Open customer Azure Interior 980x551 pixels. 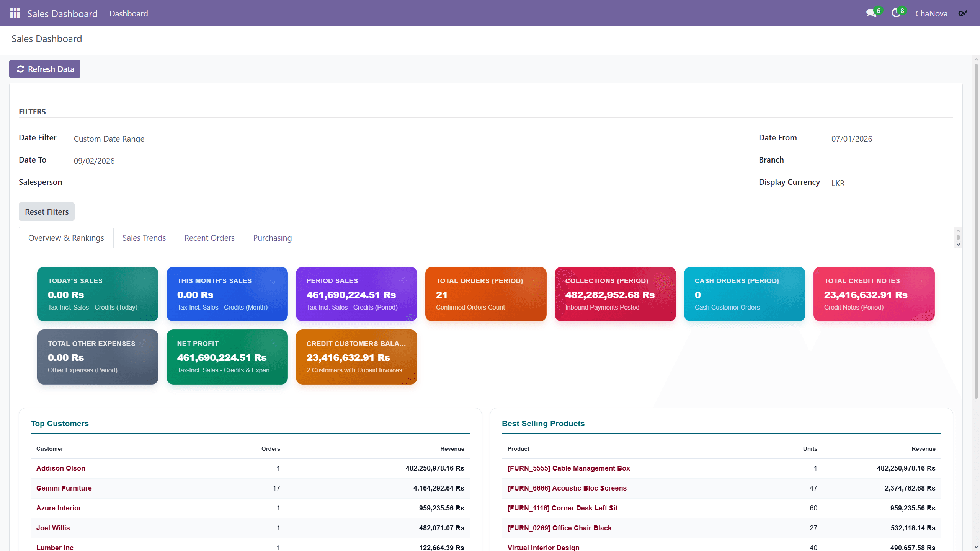[59, 508]
